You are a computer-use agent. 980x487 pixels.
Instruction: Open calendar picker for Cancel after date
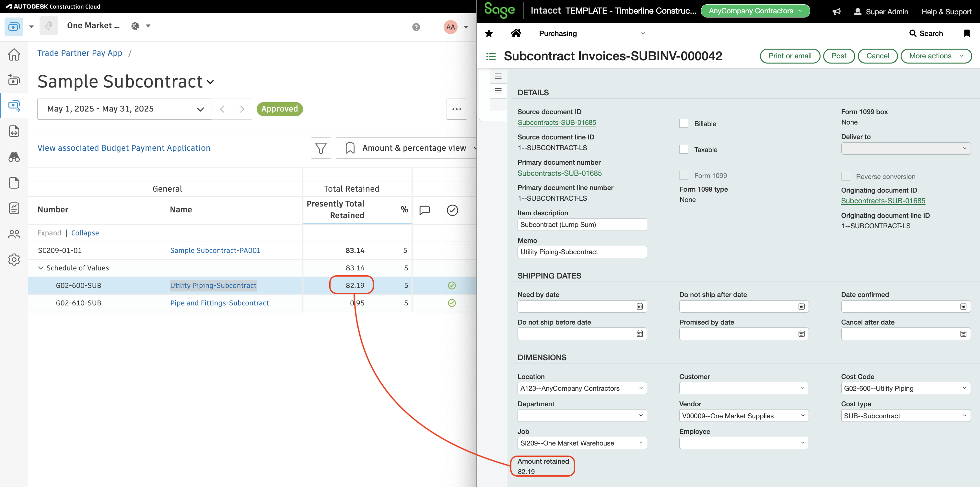pos(963,334)
